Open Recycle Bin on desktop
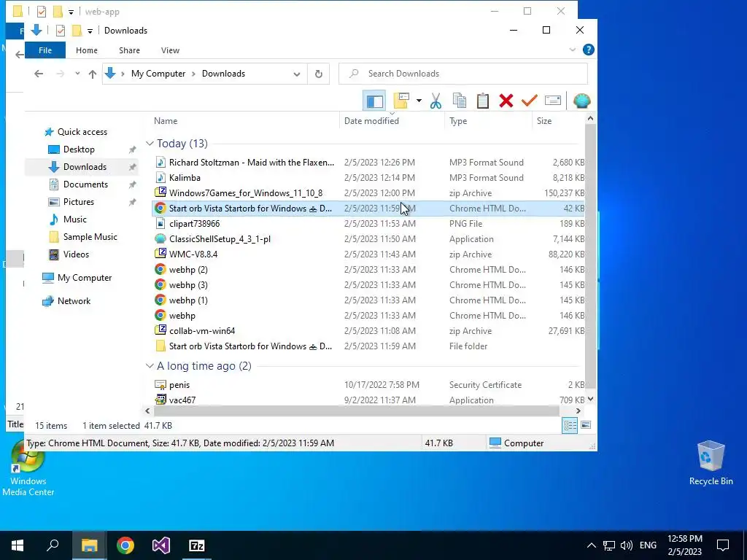Screen dimensions: 747x560 point(711,463)
